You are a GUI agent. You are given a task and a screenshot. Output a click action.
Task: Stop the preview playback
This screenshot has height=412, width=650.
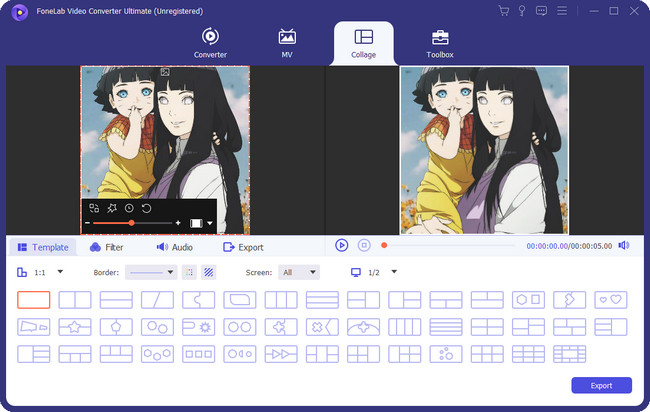[364, 245]
